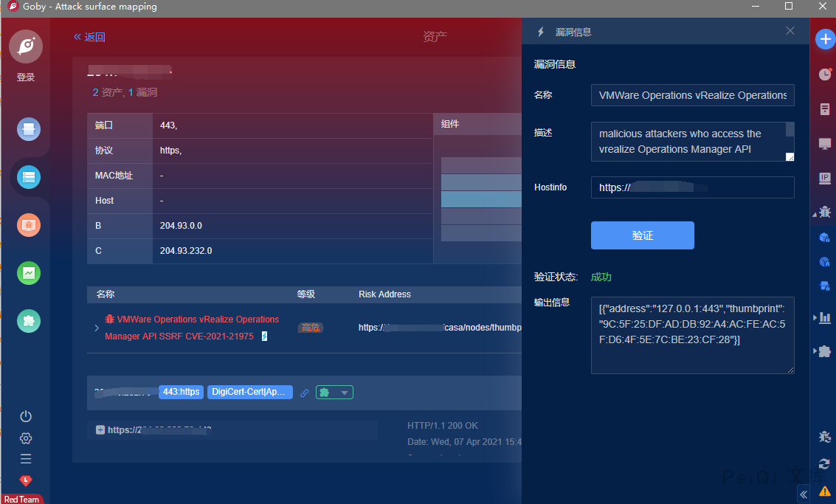Open the green plugin dropdown arrow

(344, 393)
